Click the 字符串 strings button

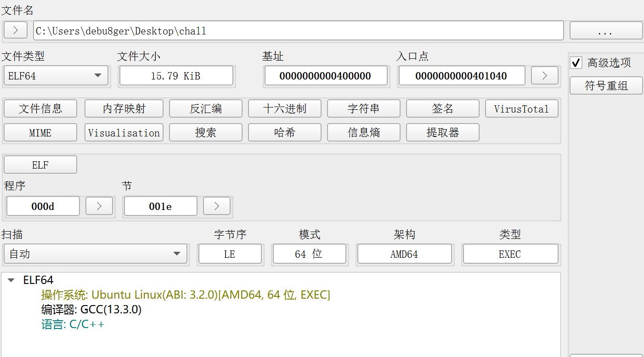[x=363, y=109]
